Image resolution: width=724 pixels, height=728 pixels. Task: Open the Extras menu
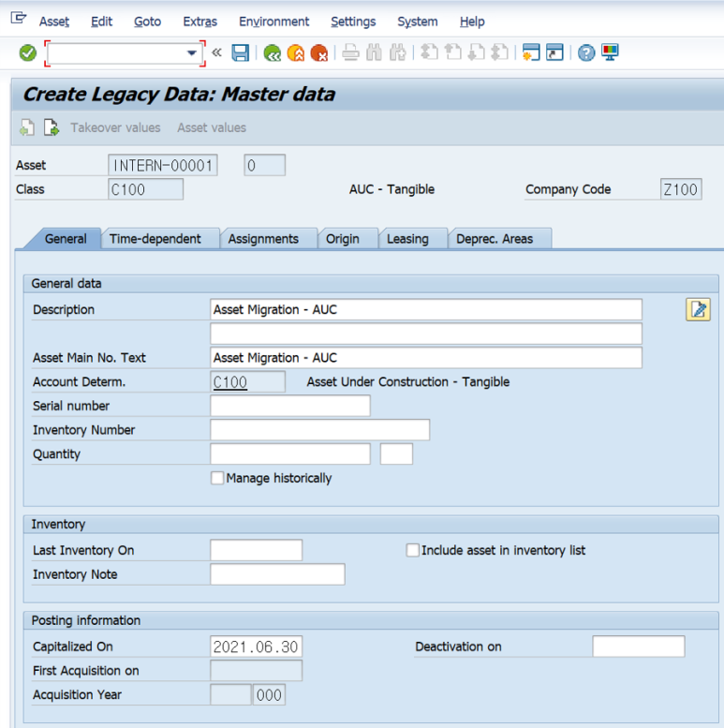tap(200, 22)
